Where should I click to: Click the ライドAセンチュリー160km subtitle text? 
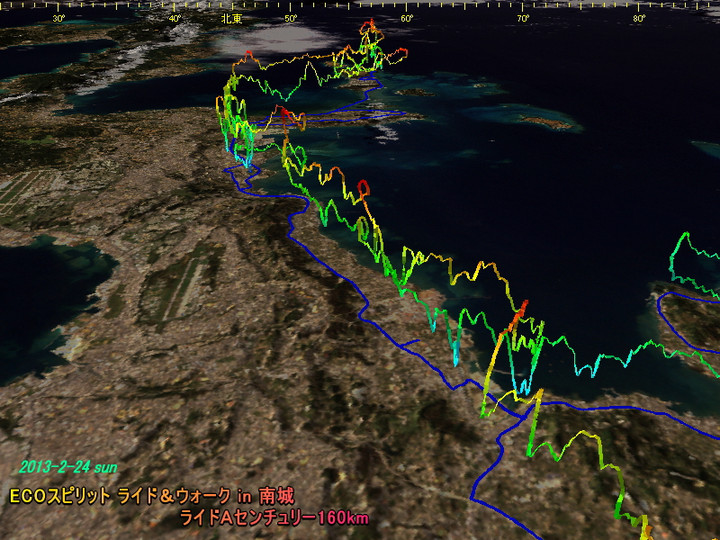[274, 518]
